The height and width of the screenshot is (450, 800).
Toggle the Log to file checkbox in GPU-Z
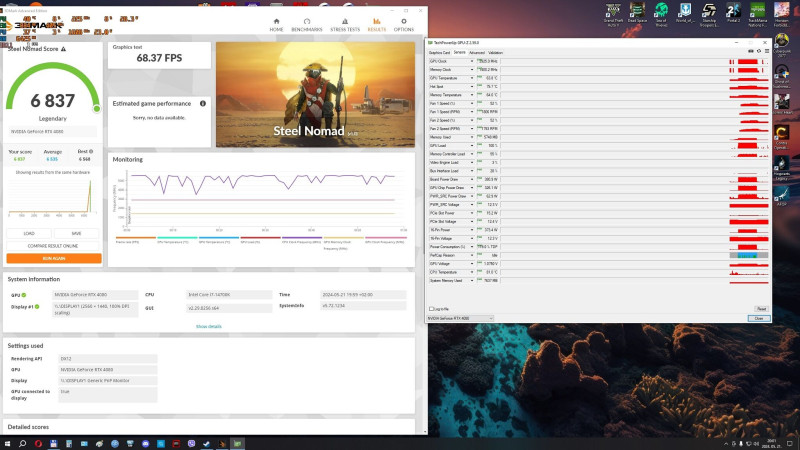click(431, 309)
